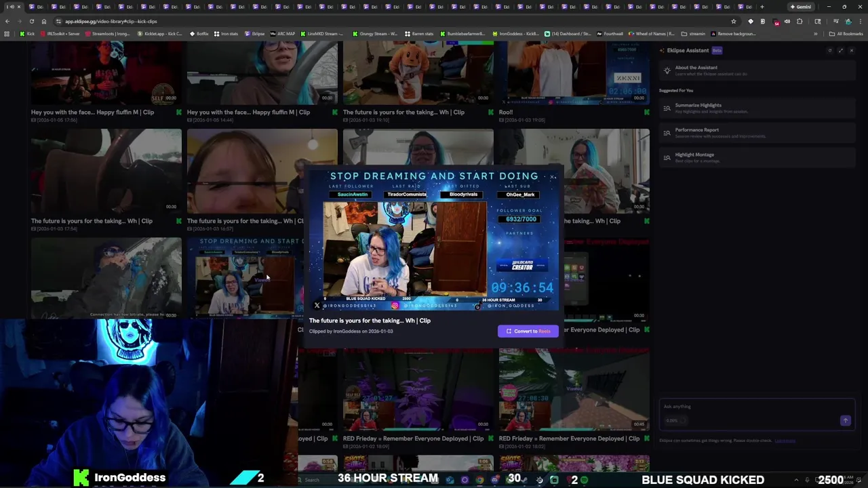Viewport: 868px width, 488px height.
Task: Open the Remove background bookmark
Action: coord(733,33)
